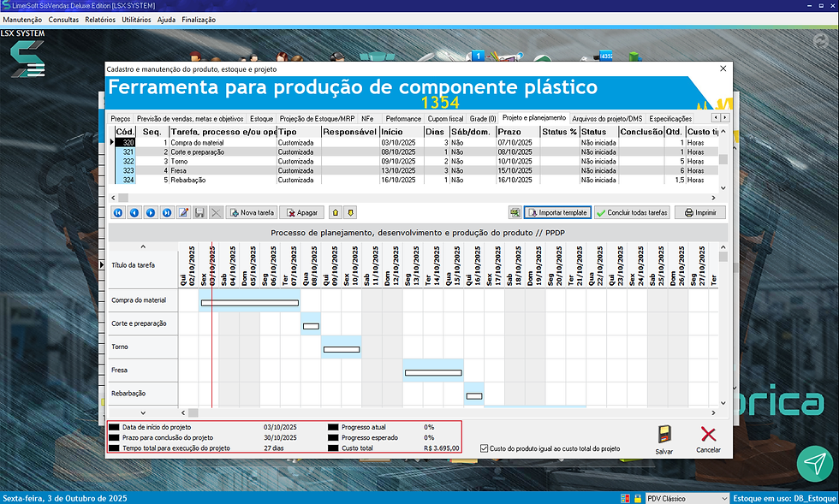
Task: Click the Nova tarefa button
Action: click(x=251, y=212)
